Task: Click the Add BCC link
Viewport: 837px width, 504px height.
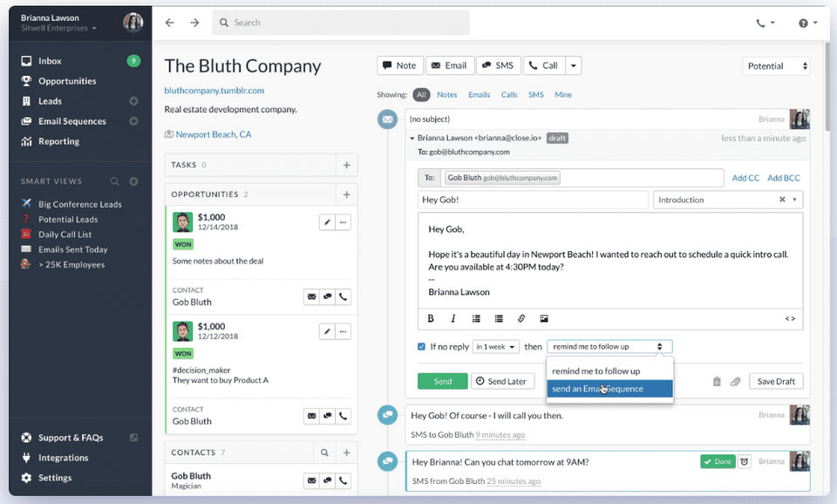Action: pos(784,178)
